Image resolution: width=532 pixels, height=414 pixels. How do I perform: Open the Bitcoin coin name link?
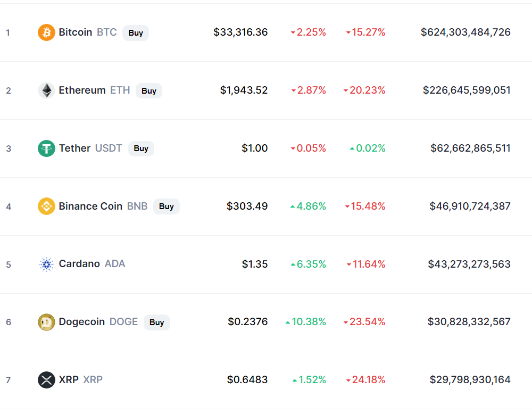click(76, 32)
